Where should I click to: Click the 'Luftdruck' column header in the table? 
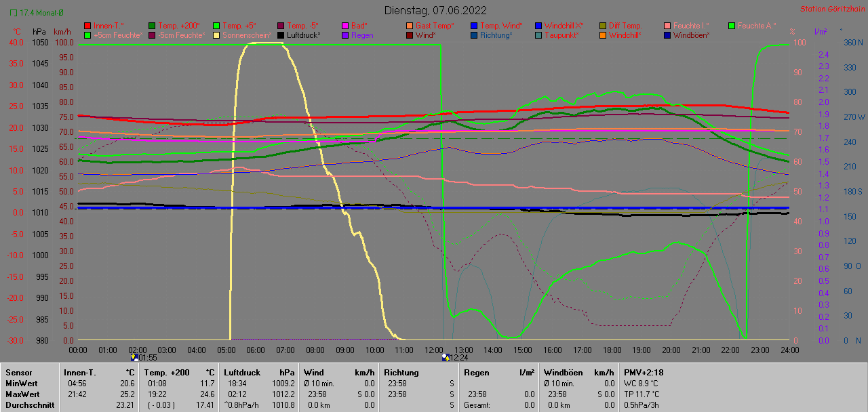coord(242,373)
